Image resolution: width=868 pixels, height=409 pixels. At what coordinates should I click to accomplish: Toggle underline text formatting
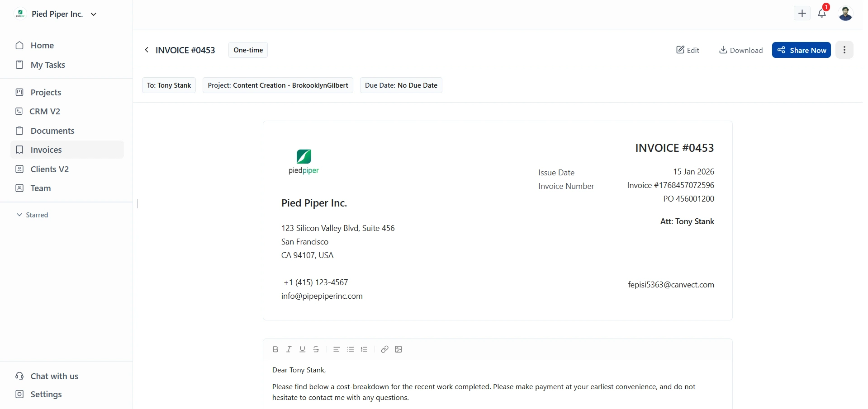(303, 349)
